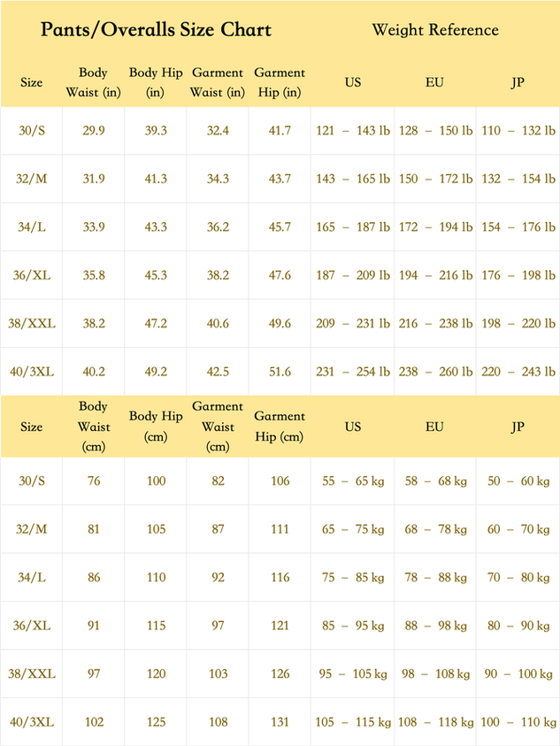560x746 pixels.
Task: Click the Body Waist (in) column header
Action: tap(93, 82)
